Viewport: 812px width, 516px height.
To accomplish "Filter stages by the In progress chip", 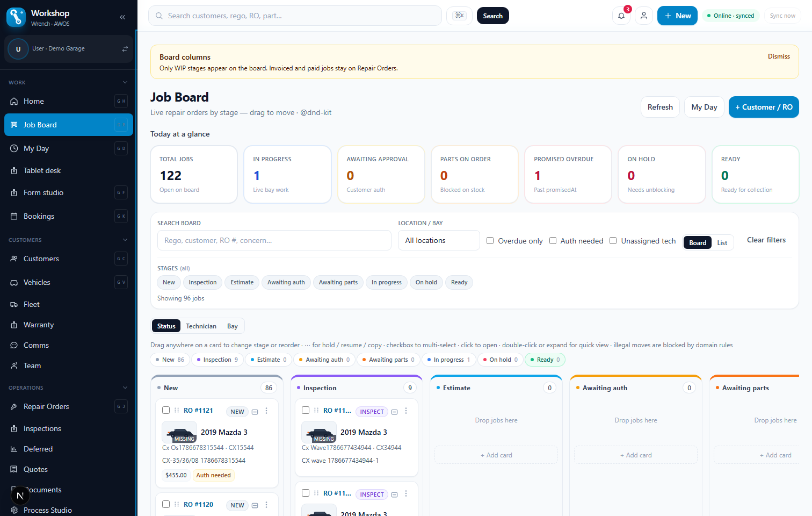I will click(387, 282).
